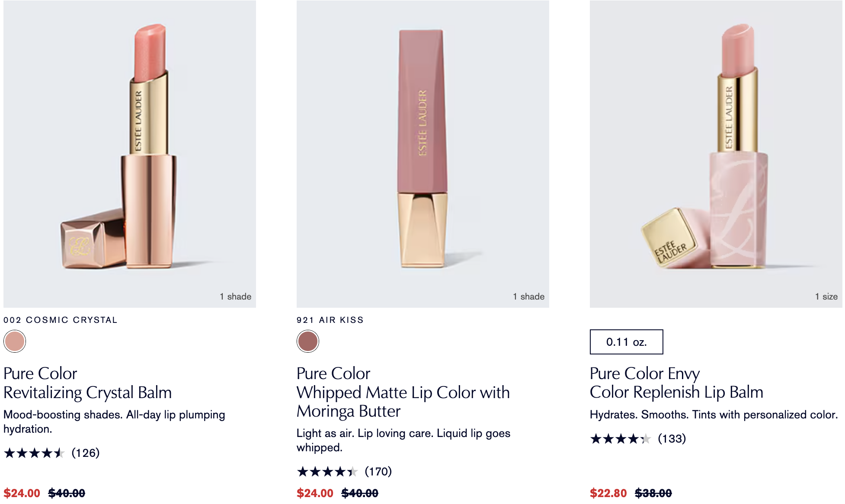Open Whipped Matte Lip Color with Moringa Butter link

click(x=403, y=392)
